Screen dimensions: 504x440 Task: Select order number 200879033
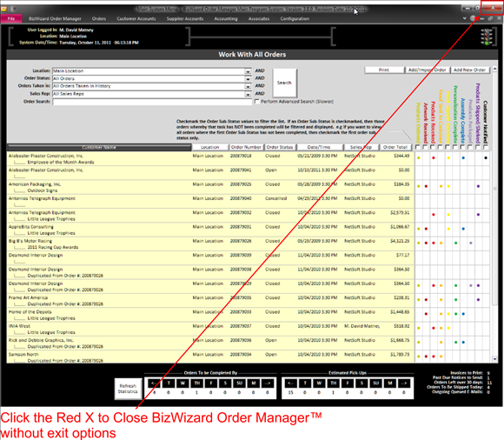click(x=241, y=312)
